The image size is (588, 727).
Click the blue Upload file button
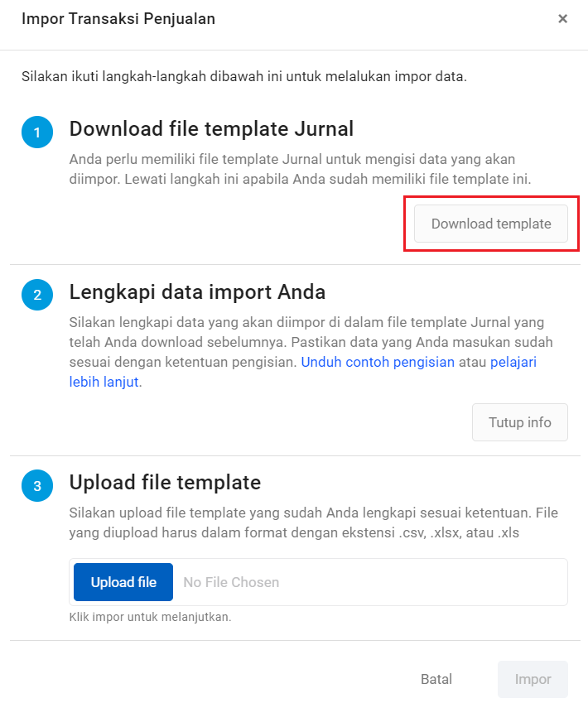pos(123,582)
